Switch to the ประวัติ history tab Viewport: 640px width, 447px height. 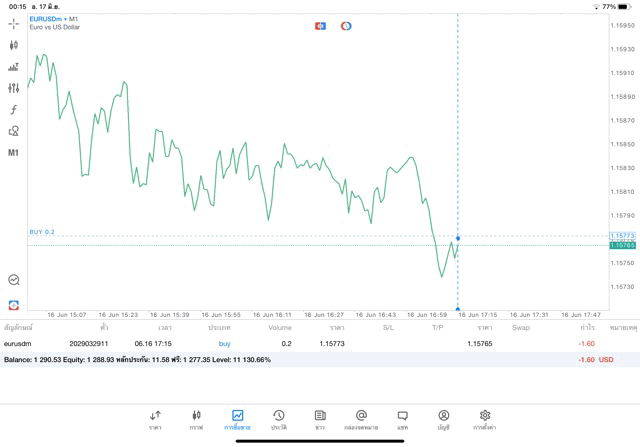(279, 419)
